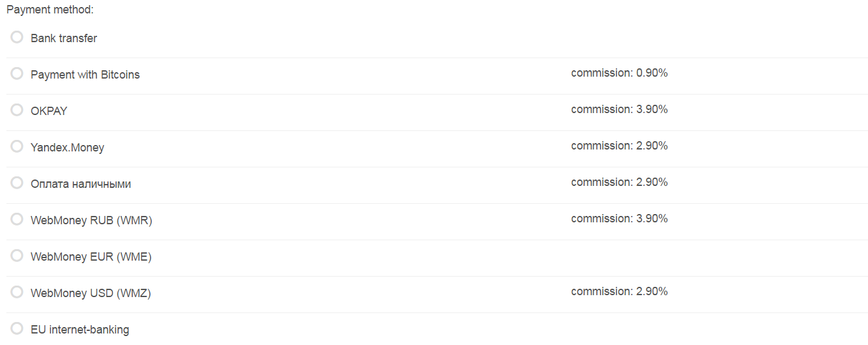Pick the WebMoney USD (WMZ) radio button
Viewport: 868px width, 345px height.
[x=17, y=292]
